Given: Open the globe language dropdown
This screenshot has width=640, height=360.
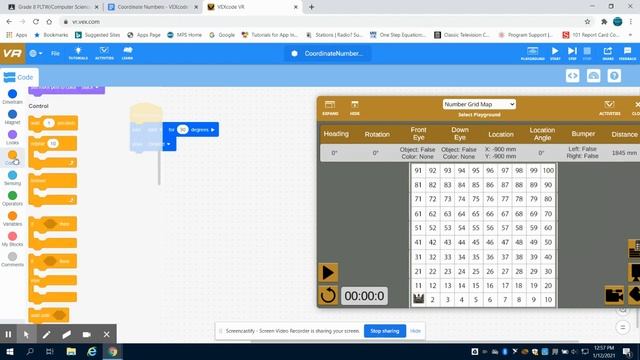Looking at the screenshot, I should (36, 53).
